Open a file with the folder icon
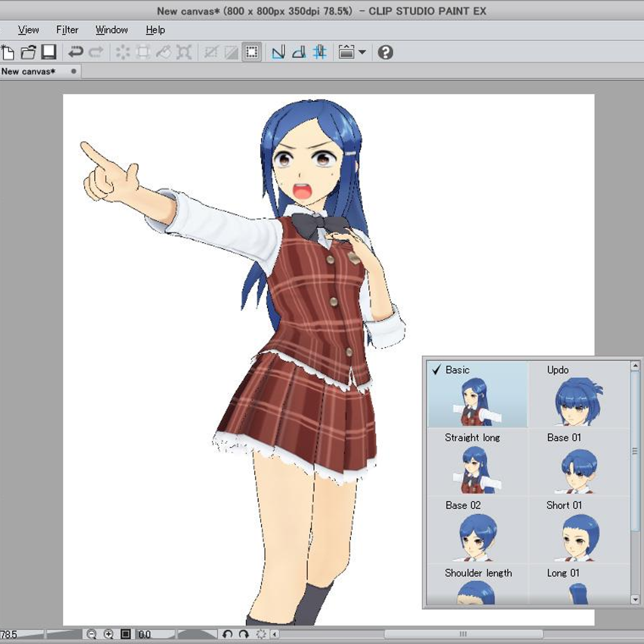644x644 pixels. (x=28, y=52)
